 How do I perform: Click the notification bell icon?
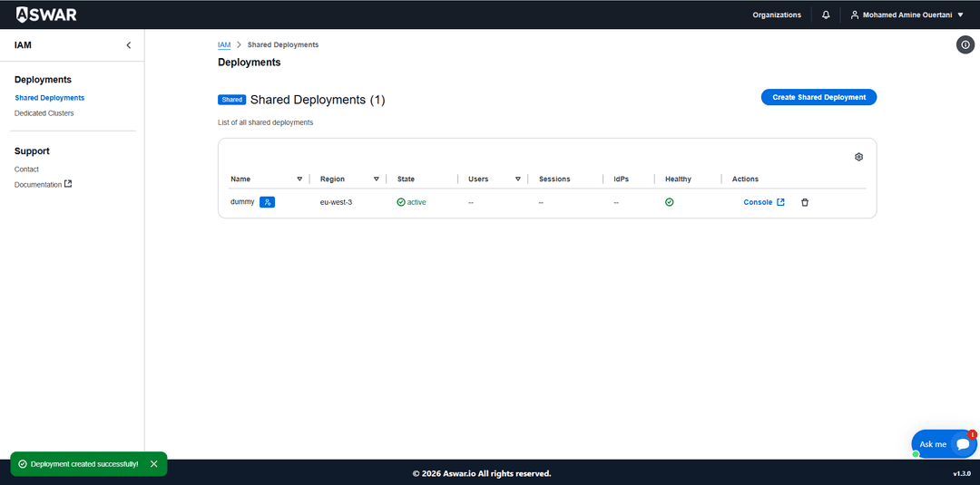(x=826, y=15)
